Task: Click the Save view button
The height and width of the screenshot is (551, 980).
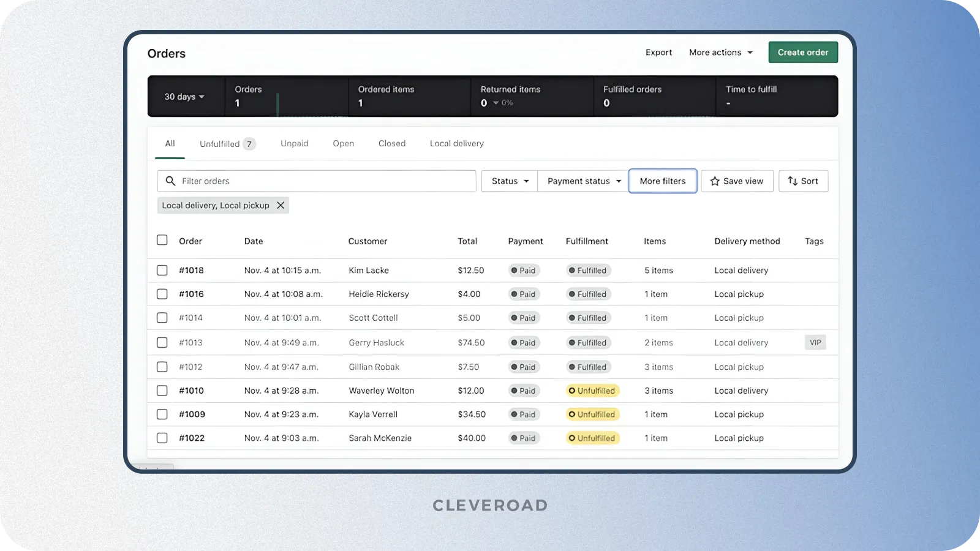Action: (x=737, y=181)
